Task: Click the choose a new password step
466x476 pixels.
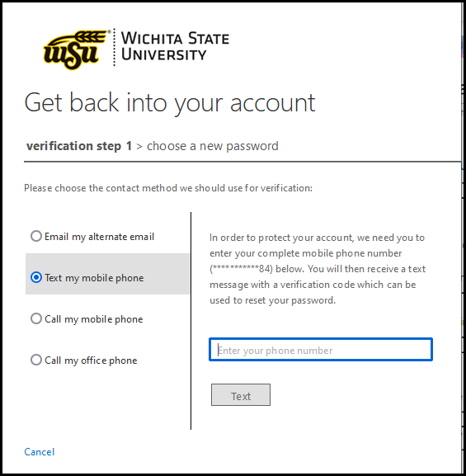Action: [x=213, y=146]
